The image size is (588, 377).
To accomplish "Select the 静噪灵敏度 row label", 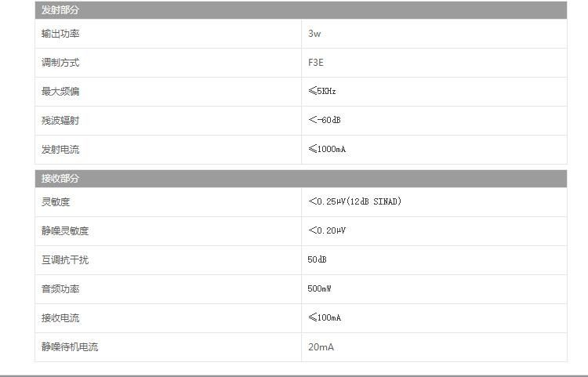I will (65, 231).
